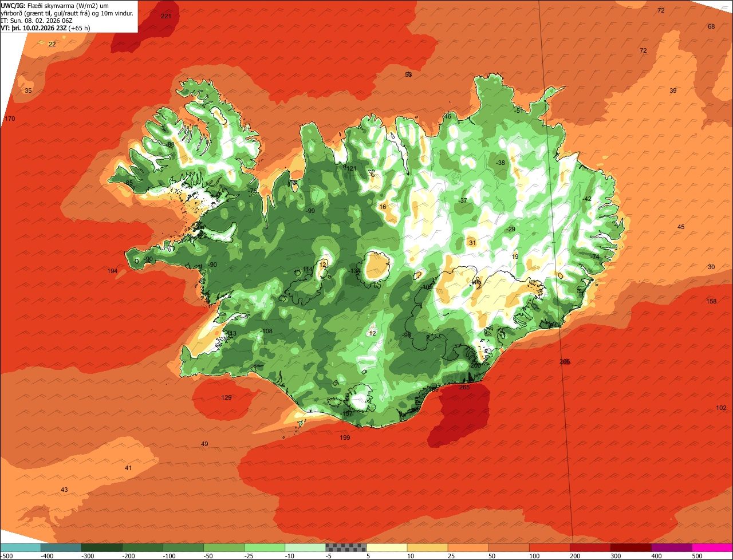Click the map value '30' near the right edge

point(711,267)
